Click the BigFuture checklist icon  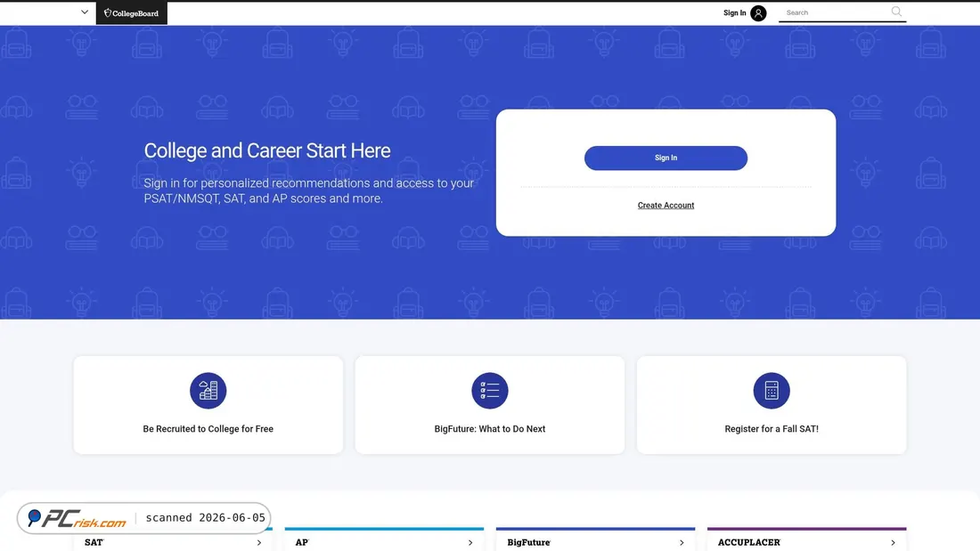click(x=490, y=391)
